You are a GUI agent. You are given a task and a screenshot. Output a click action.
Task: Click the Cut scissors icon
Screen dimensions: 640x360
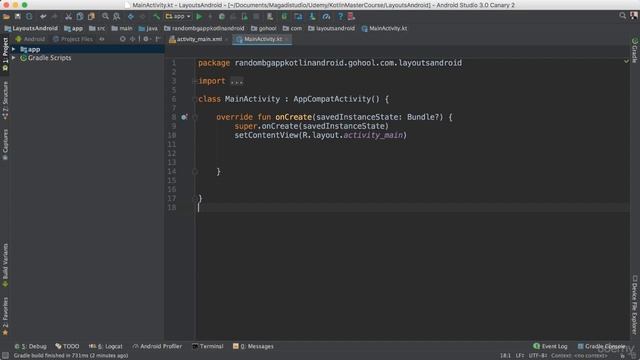tap(68, 17)
